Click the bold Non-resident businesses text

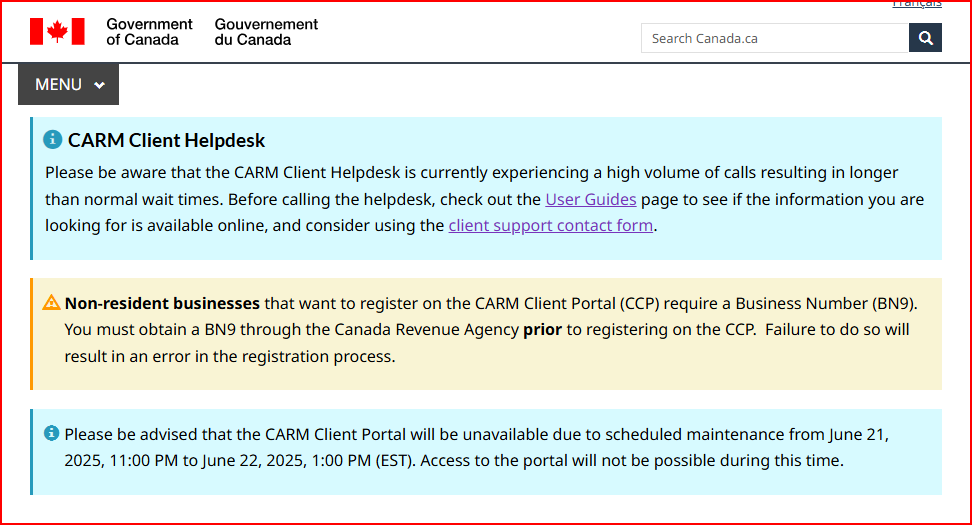click(162, 303)
